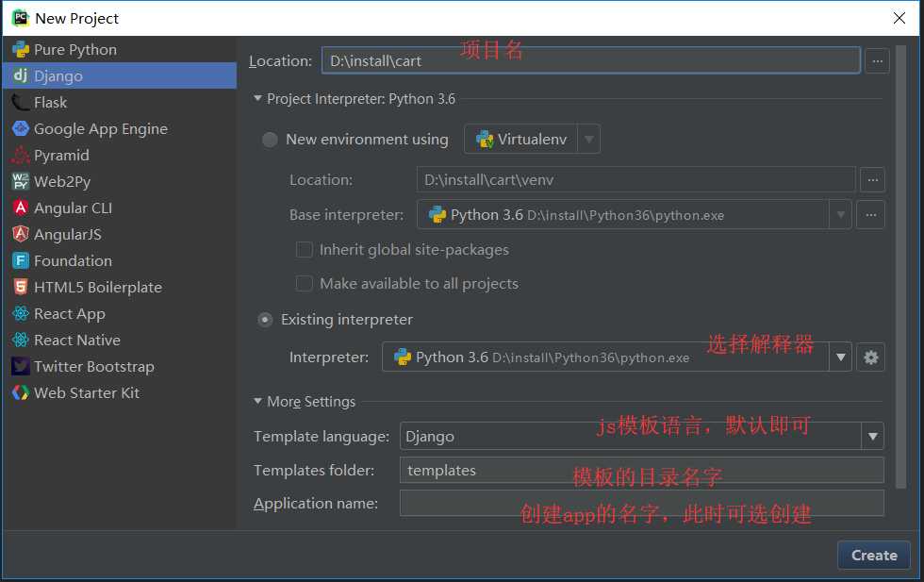This screenshot has width=924, height=582.
Task: Choose Google App Engine project type
Action: coord(120,128)
